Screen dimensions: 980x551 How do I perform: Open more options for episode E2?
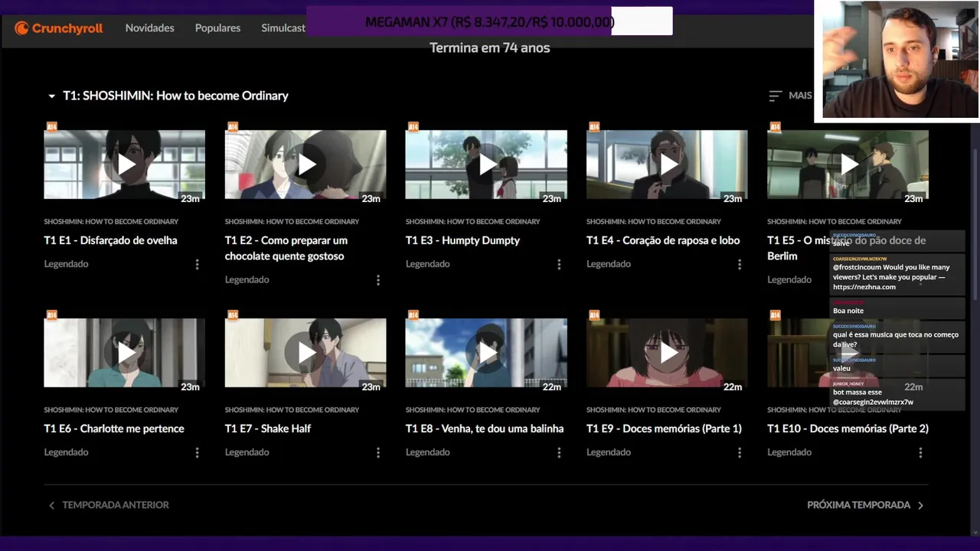(377, 280)
